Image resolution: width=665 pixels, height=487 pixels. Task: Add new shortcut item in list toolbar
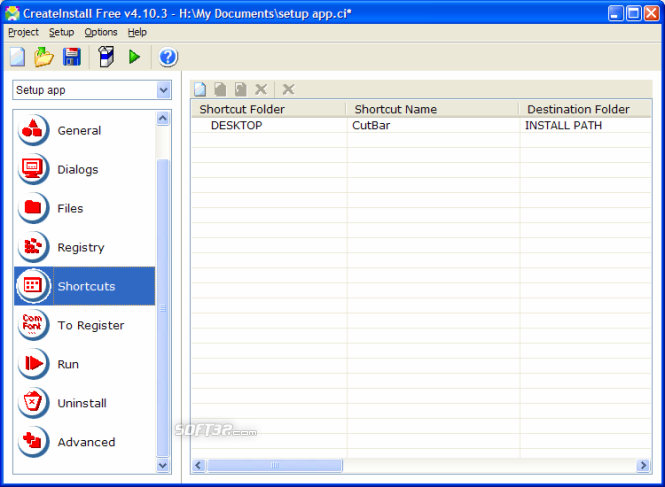(200, 89)
